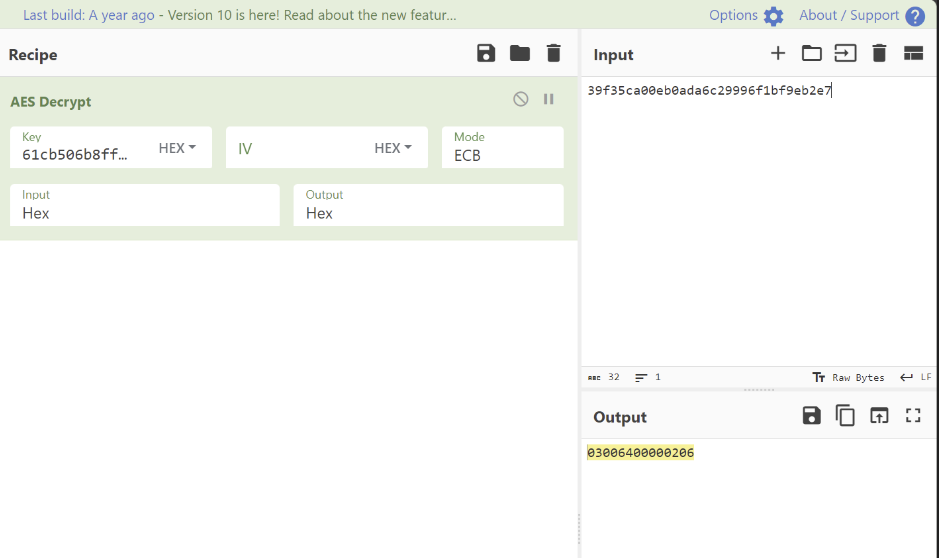Clear the recipe with trash icon

554,53
